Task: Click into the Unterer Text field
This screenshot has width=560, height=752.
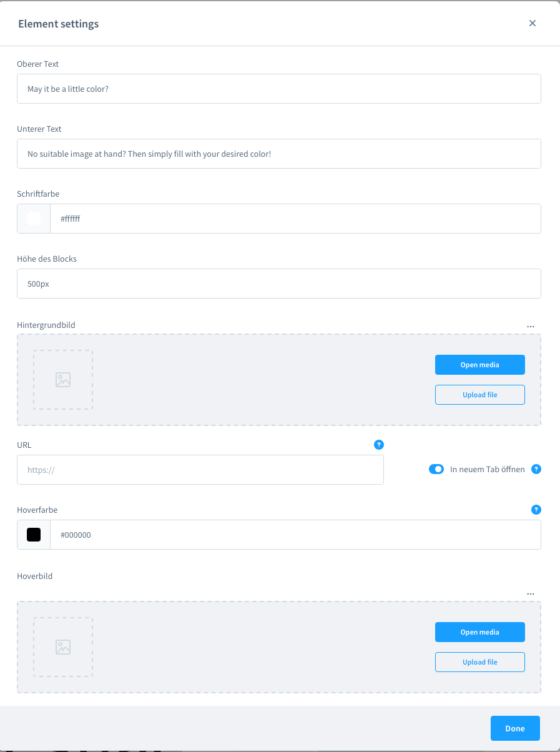Action: click(279, 154)
